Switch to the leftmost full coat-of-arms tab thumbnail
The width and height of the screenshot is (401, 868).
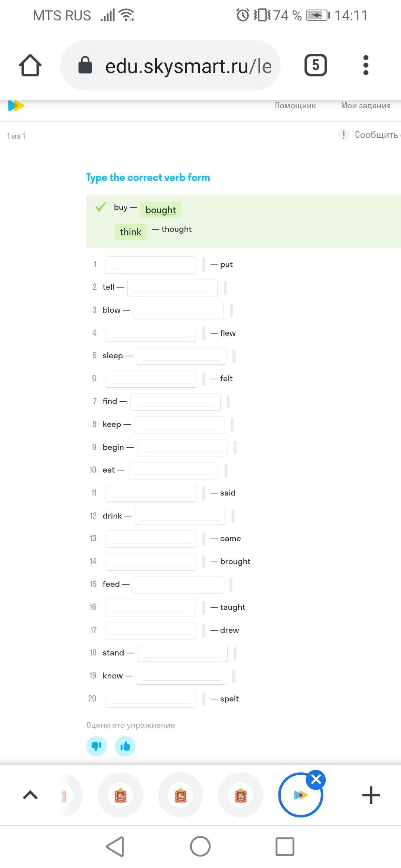[120, 795]
